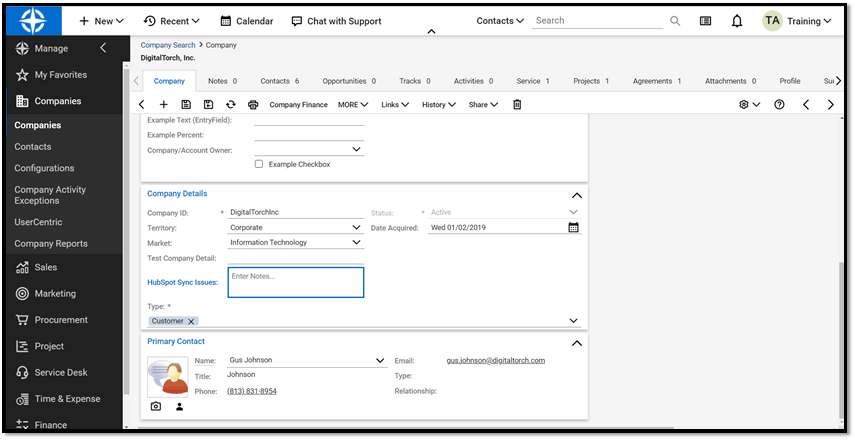Image resolution: width=855 pixels, height=440 pixels.
Task: Go to the Company Search breadcrumb
Action: point(168,45)
